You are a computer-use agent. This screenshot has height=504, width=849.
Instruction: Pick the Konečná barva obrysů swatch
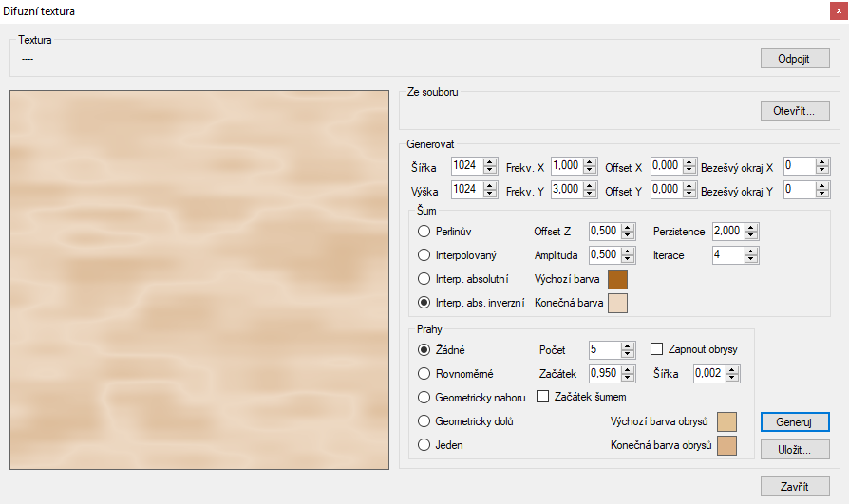(x=726, y=445)
